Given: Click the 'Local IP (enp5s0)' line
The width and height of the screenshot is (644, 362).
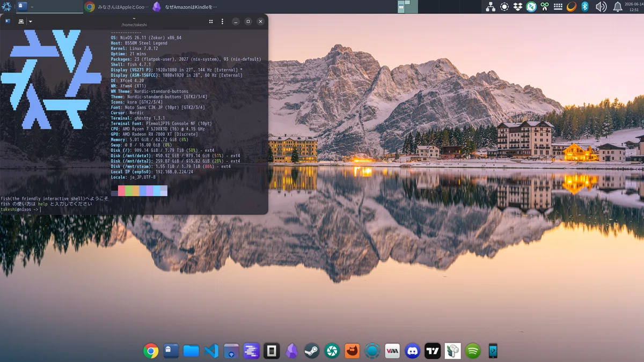Looking at the screenshot, I should pyautogui.click(x=151, y=172).
